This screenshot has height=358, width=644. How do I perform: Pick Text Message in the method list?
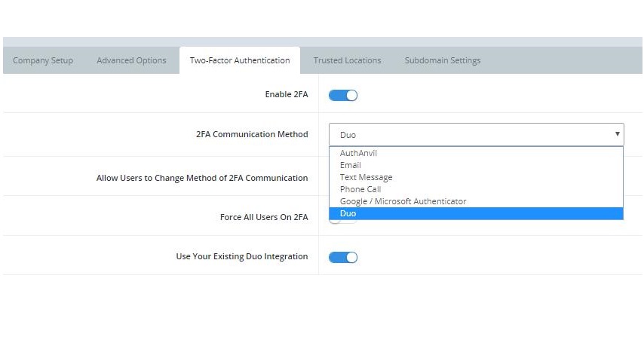coord(366,177)
